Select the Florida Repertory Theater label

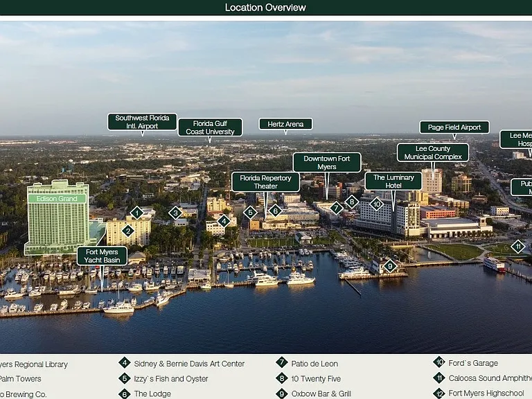pyautogui.click(x=266, y=182)
